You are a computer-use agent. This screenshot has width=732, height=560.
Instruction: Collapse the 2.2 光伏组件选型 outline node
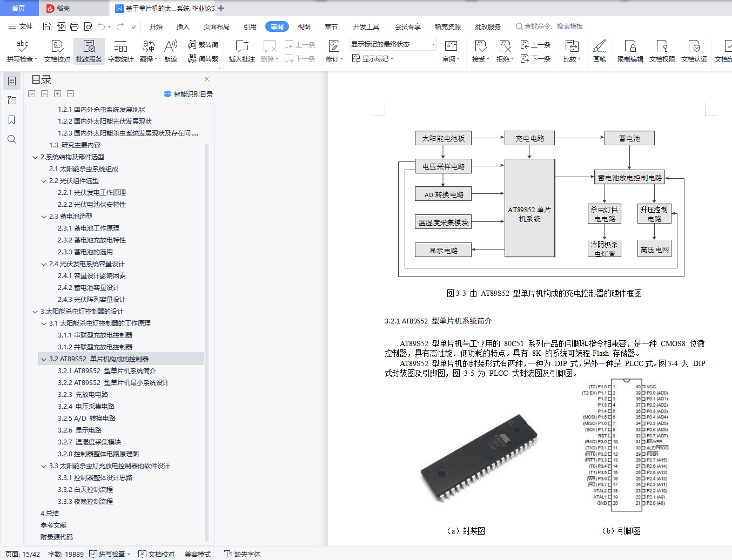point(44,181)
